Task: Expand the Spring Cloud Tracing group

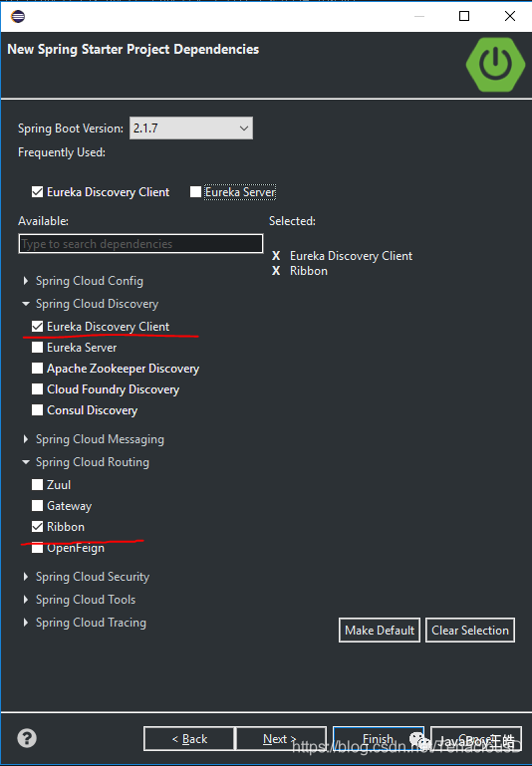Action: click(x=25, y=623)
